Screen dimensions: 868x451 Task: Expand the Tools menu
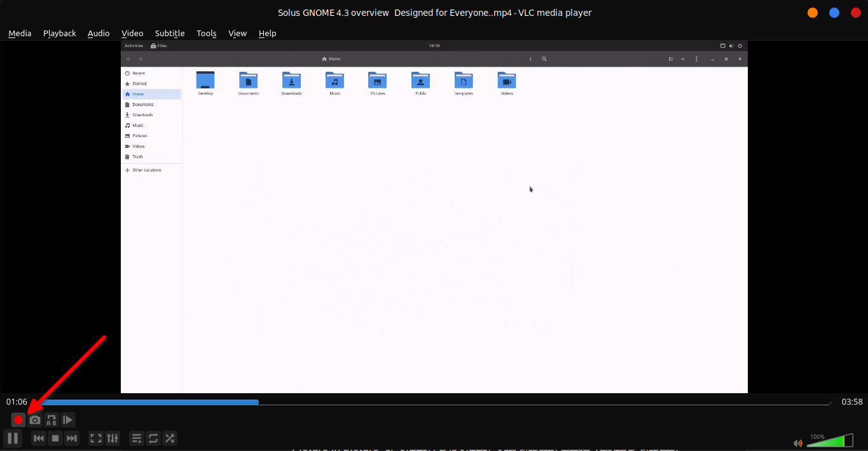tap(206, 33)
